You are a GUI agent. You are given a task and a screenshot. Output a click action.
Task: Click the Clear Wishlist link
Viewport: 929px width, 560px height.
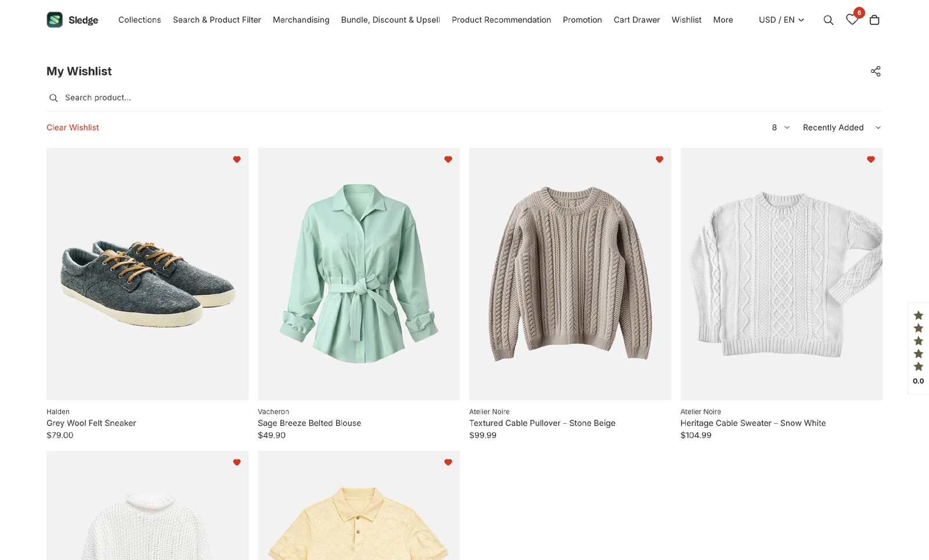[x=73, y=128]
